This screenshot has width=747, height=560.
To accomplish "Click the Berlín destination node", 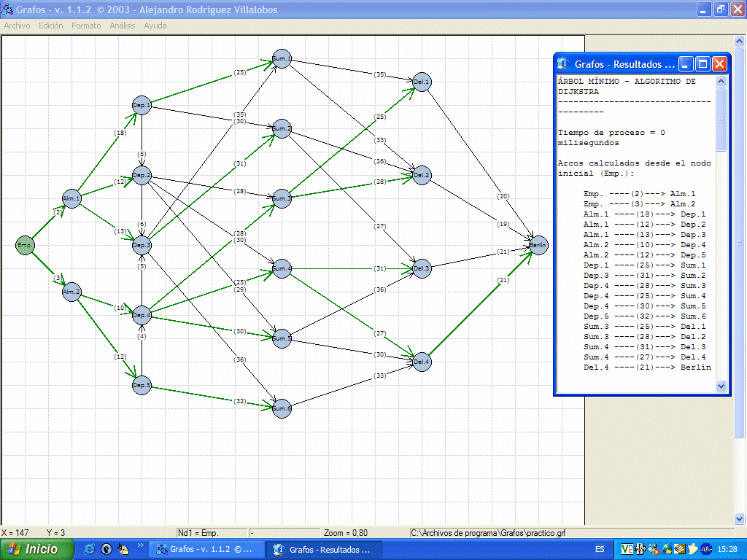I will click(538, 246).
